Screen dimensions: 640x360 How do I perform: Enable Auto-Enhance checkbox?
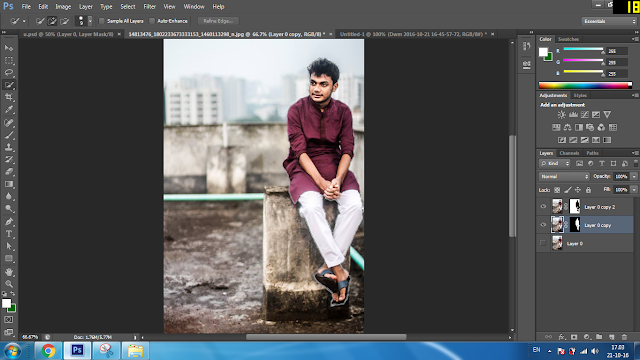152,21
